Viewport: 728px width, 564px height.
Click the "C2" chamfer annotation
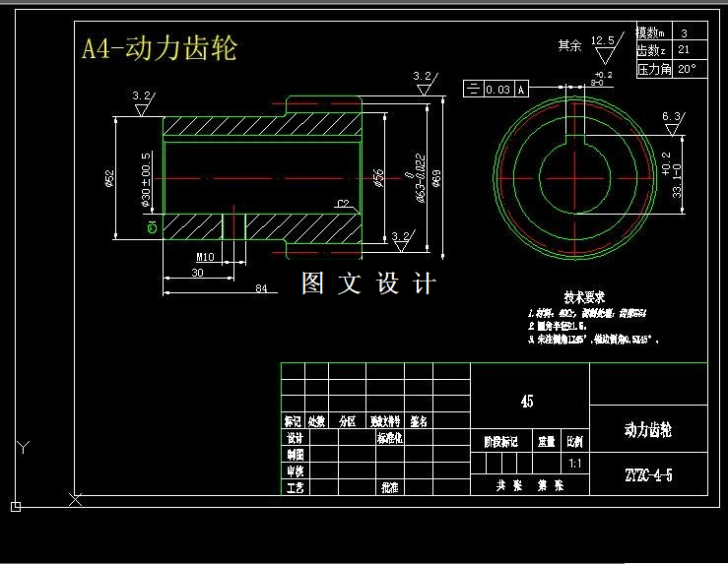[x=343, y=204]
